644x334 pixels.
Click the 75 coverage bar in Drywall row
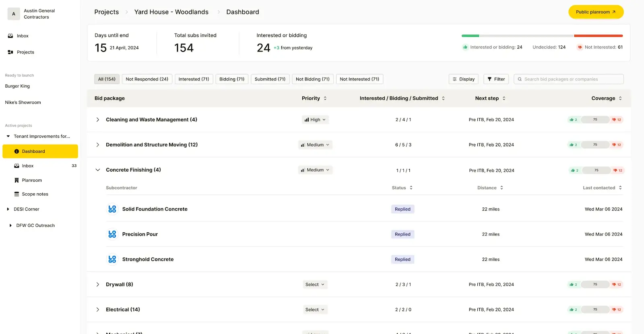pyautogui.click(x=595, y=285)
